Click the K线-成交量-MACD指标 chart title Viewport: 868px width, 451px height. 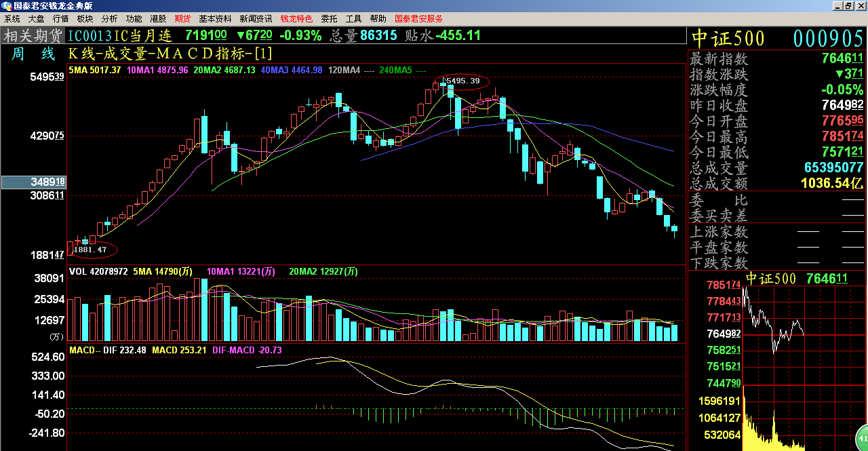[x=170, y=53]
